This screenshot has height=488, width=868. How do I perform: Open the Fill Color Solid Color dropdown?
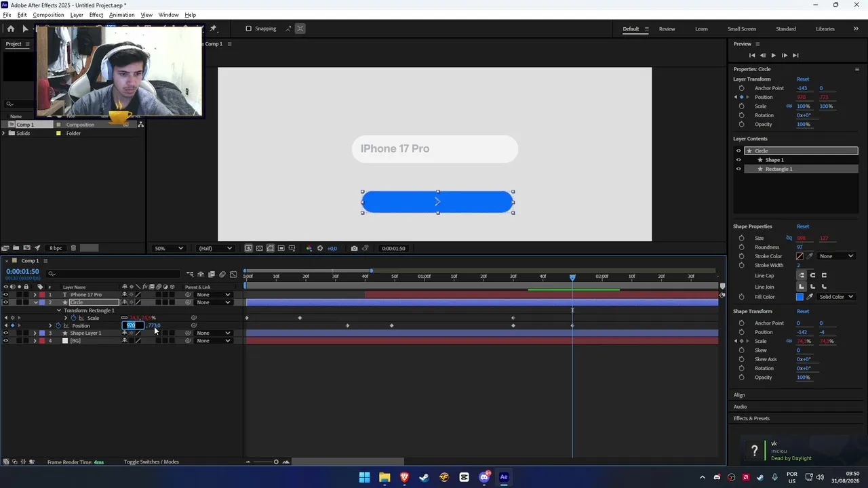[836, 297]
